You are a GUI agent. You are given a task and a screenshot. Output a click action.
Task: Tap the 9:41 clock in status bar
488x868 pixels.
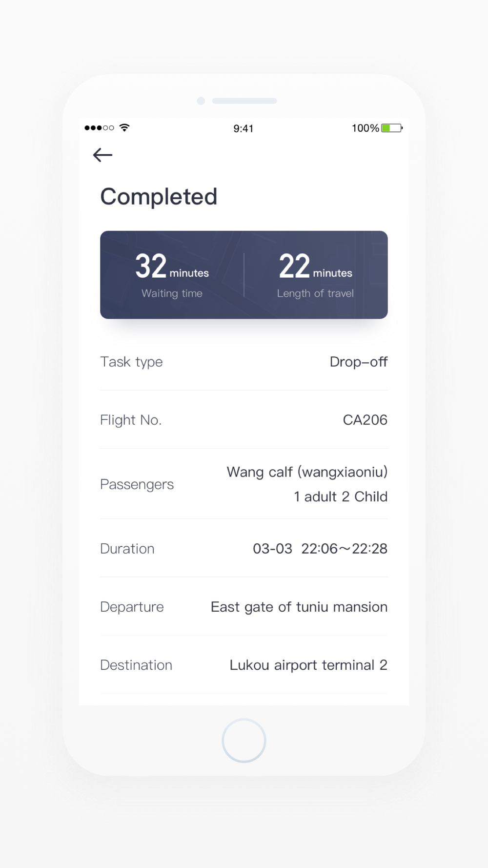[243, 128]
